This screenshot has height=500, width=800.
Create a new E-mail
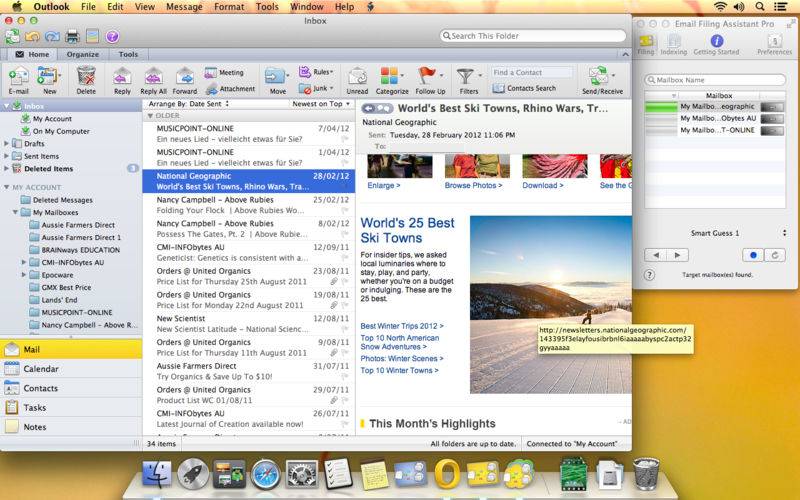click(18, 81)
